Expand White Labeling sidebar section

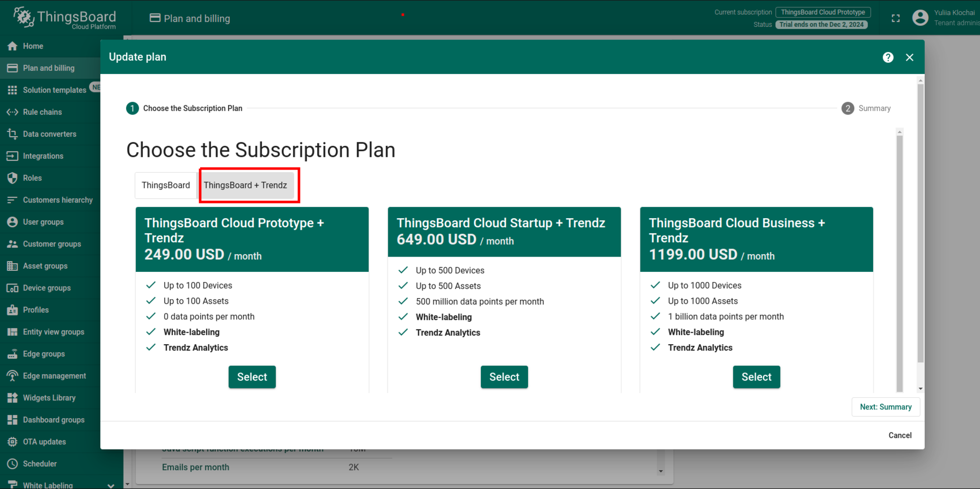pyautogui.click(x=110, y=485)
